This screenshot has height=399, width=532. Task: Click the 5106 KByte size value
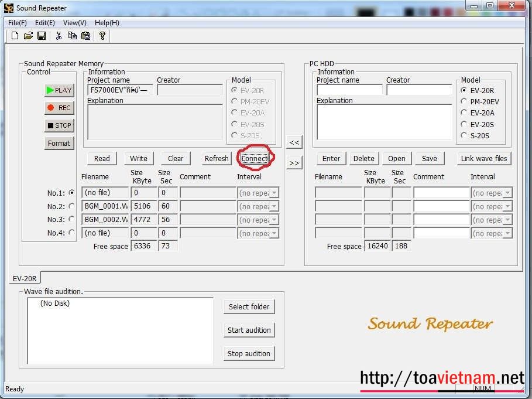click(144, 206)
